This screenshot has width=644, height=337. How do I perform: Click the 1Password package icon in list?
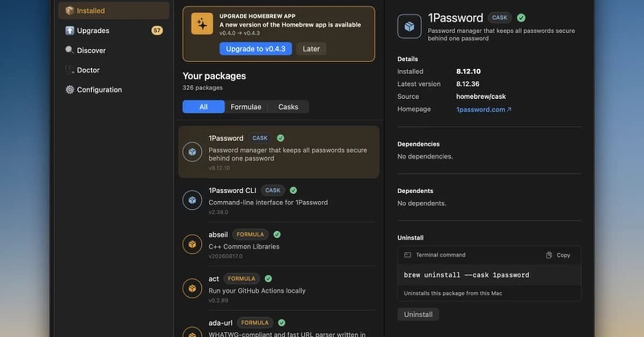192,152
